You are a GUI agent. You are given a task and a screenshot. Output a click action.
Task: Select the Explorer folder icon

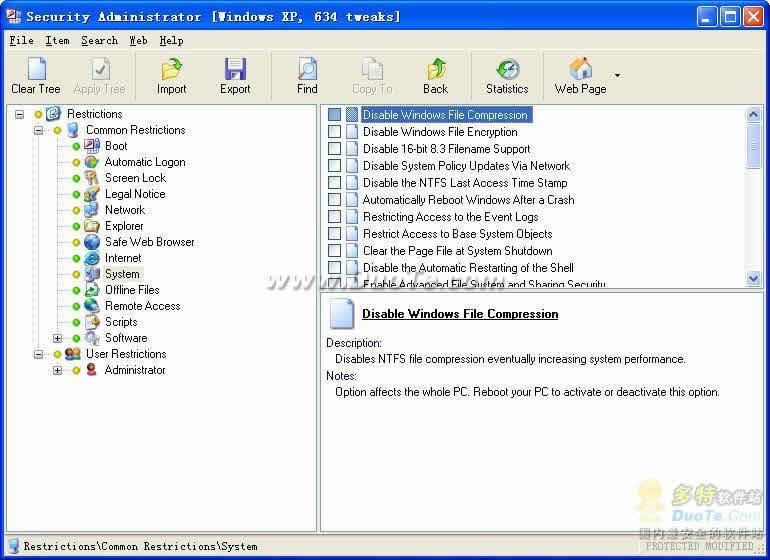click(92, 226)
